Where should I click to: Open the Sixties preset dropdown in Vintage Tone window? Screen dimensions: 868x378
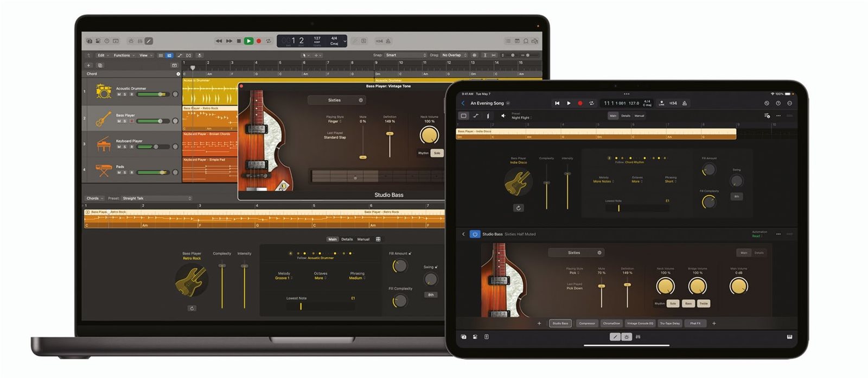(x=336, y=100)
